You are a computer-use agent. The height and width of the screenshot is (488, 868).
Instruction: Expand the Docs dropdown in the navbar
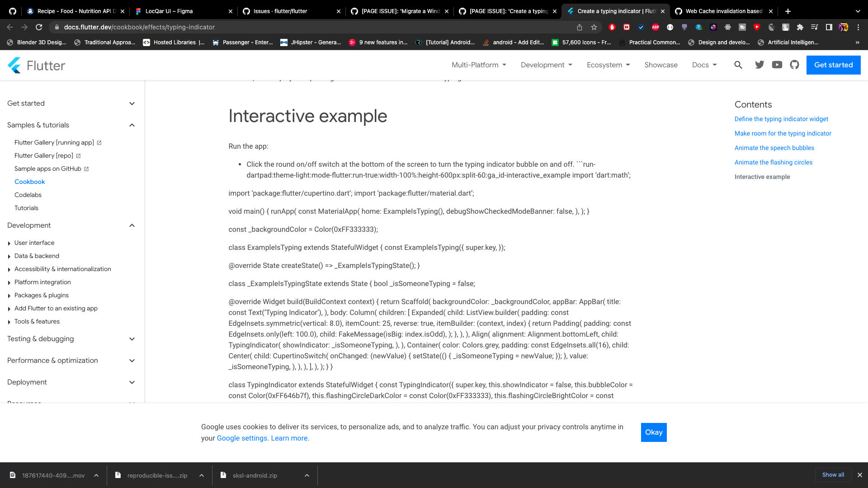pyautogui.click(x=703, y=65)
